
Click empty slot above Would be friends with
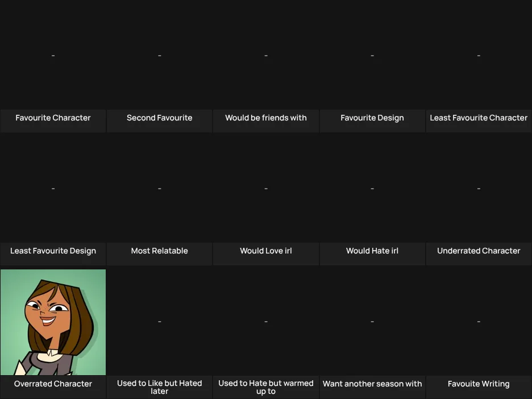(266, 55)
